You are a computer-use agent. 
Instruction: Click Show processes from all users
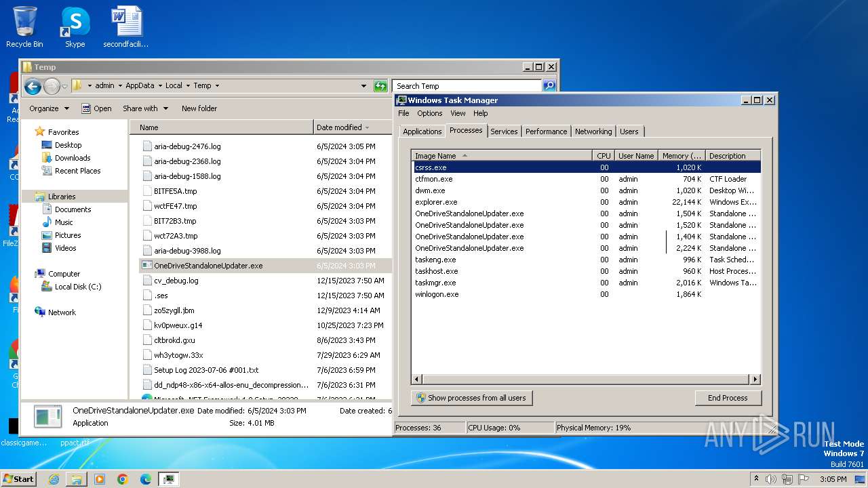[x=472, y=398]
